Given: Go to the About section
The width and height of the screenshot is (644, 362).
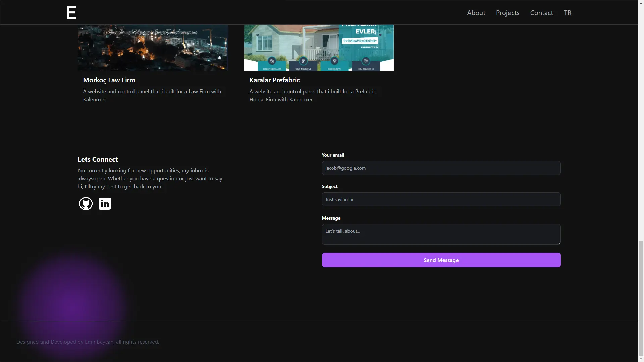Looking at the screenshot, I should point(476,13).
